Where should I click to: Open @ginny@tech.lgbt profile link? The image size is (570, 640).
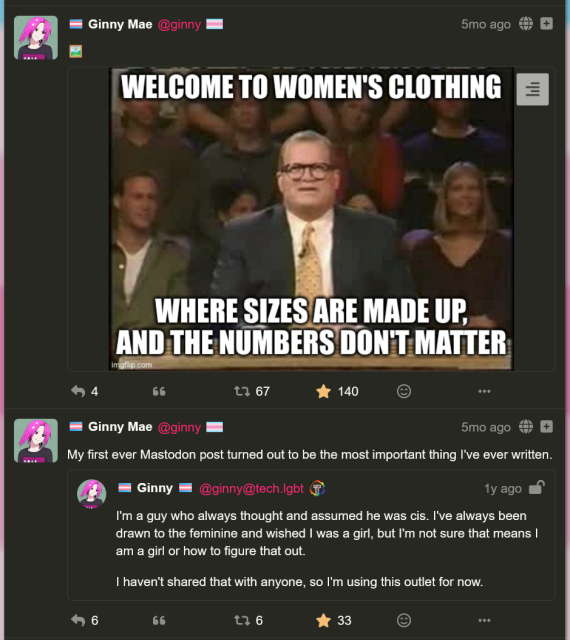tap(252, 489)
